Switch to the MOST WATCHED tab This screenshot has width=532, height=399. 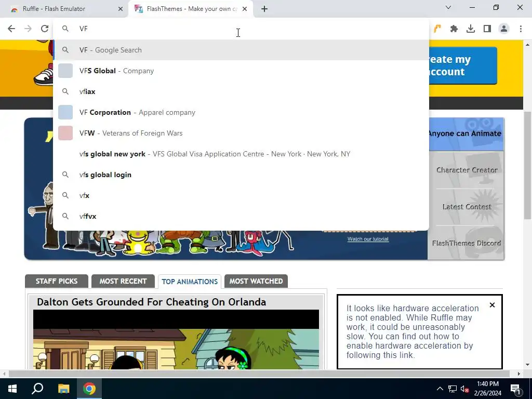coord(256,281)
